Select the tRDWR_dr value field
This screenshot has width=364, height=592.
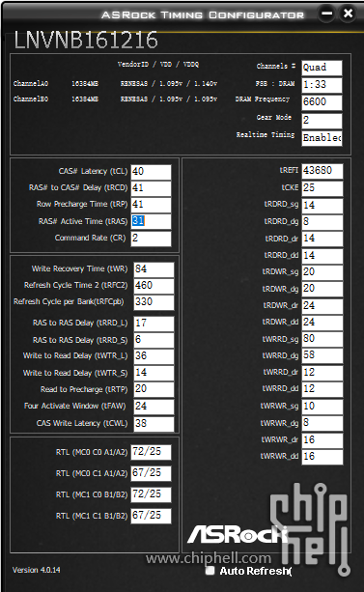(322, 306)
